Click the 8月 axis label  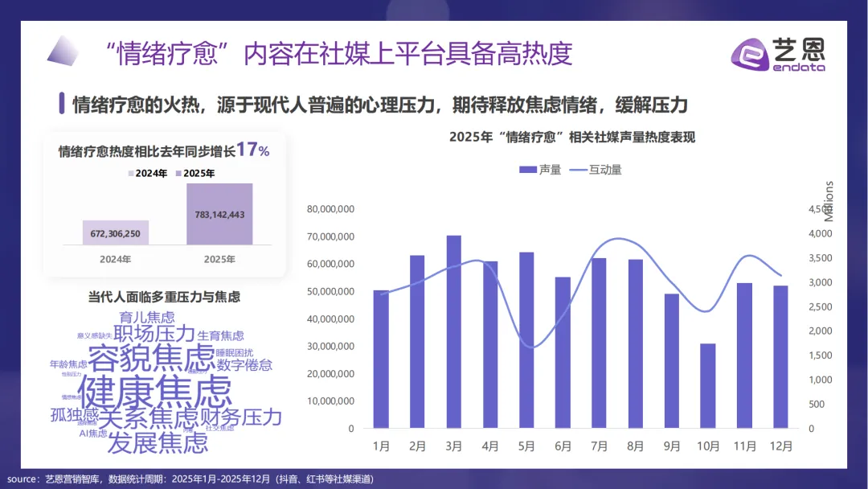pos(636,446)
